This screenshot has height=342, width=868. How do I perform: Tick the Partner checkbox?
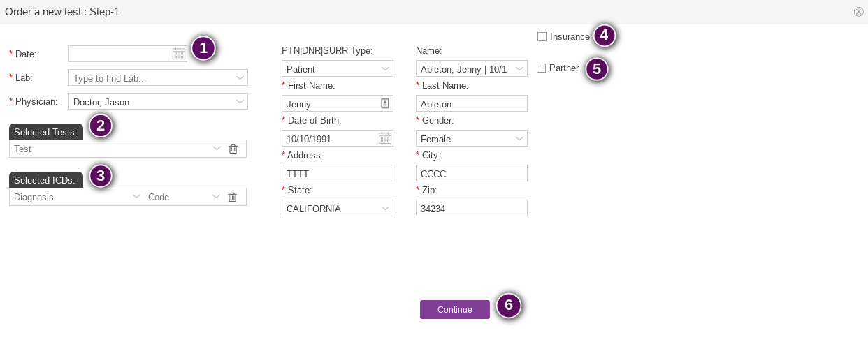pyautogui.click(x=542, y=68)
